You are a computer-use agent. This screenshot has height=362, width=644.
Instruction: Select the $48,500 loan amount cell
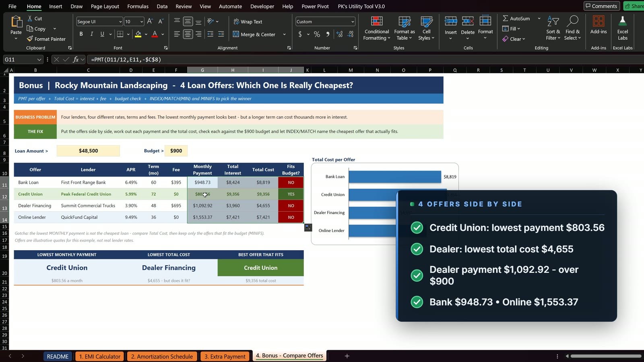(88, 151)
